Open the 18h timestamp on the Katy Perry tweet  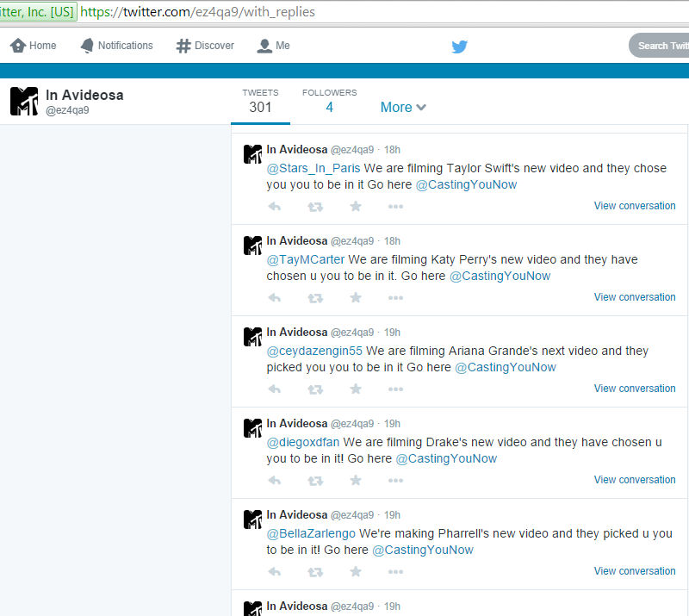pyautogui.click(x=392, y=241)
